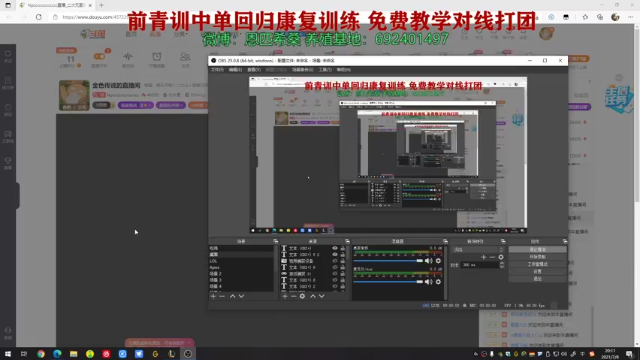The image size is (640, 360).
Task: Open OBS Studio from the Windows taskbar
Action: [x=188, y=353]
